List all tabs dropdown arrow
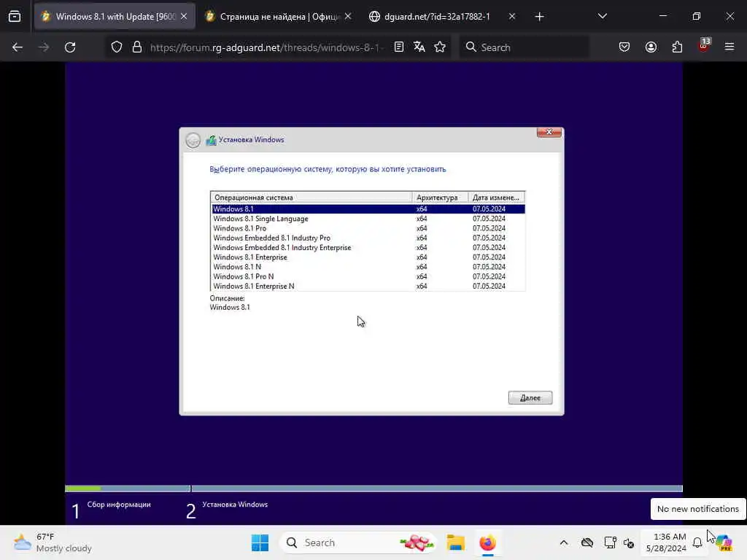This screenshot has width=747, height=560. click(602, 17)
